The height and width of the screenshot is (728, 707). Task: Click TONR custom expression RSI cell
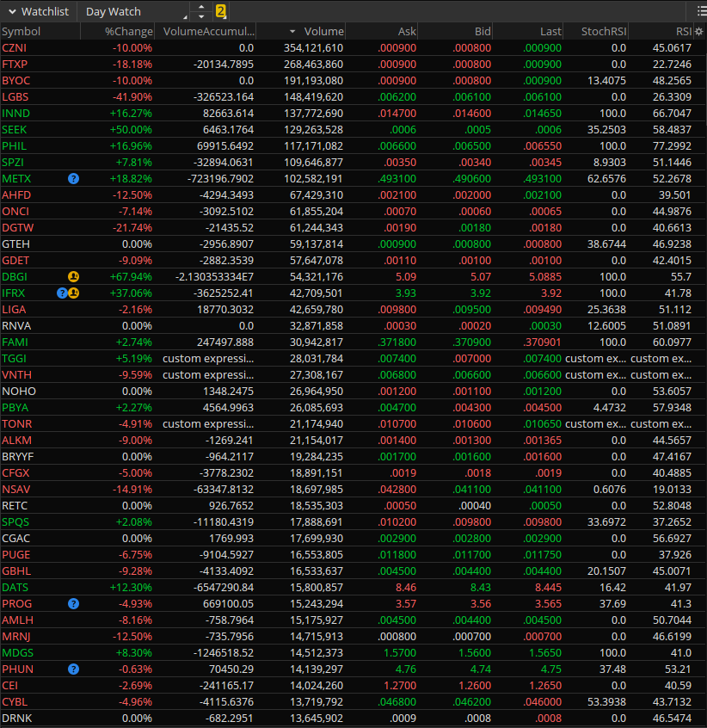(661, 424)
